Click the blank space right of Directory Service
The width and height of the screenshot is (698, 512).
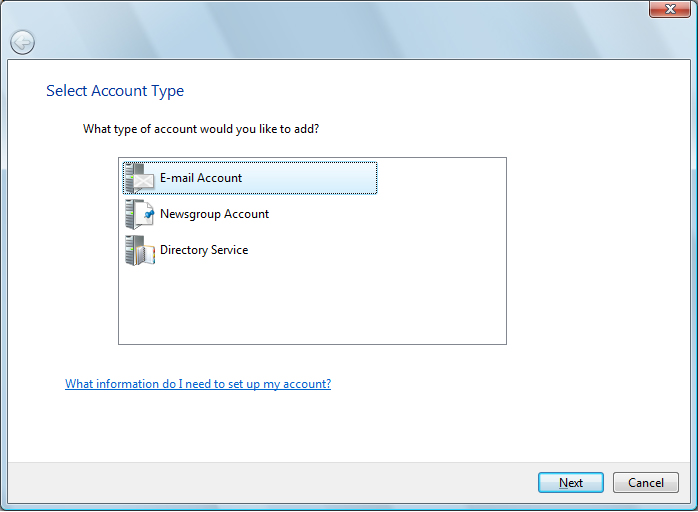(x=376, y=250)
